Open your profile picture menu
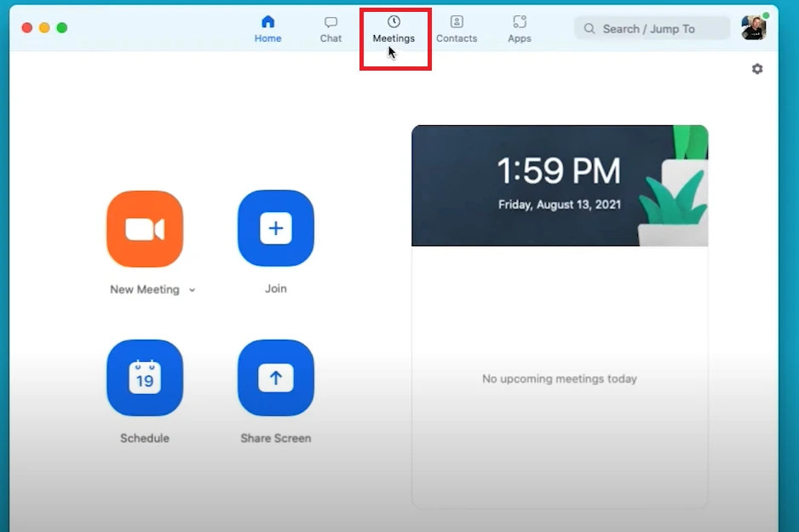 752,28
